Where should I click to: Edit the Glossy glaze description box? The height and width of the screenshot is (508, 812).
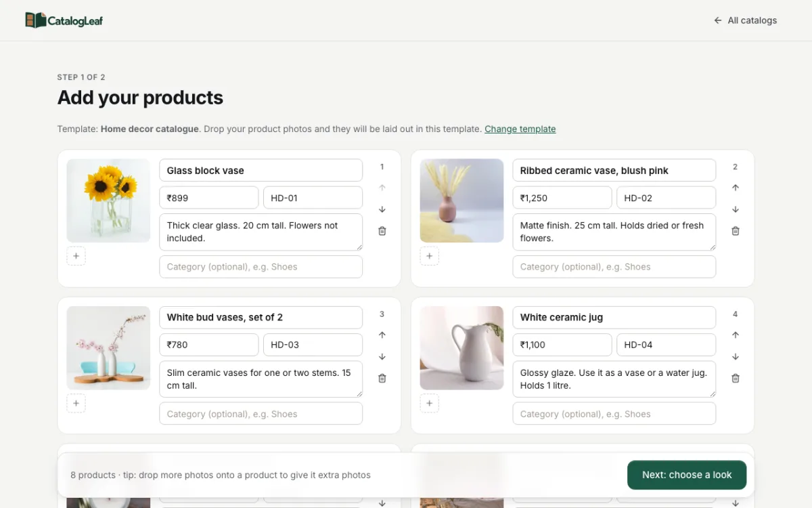click(614, 379)
